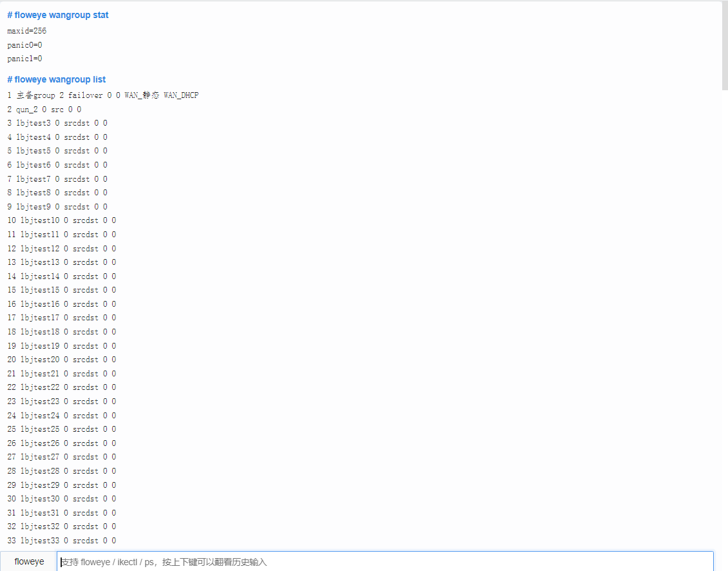Click the lbjtest12 row
728x571 pixels.
coord(62,249)
